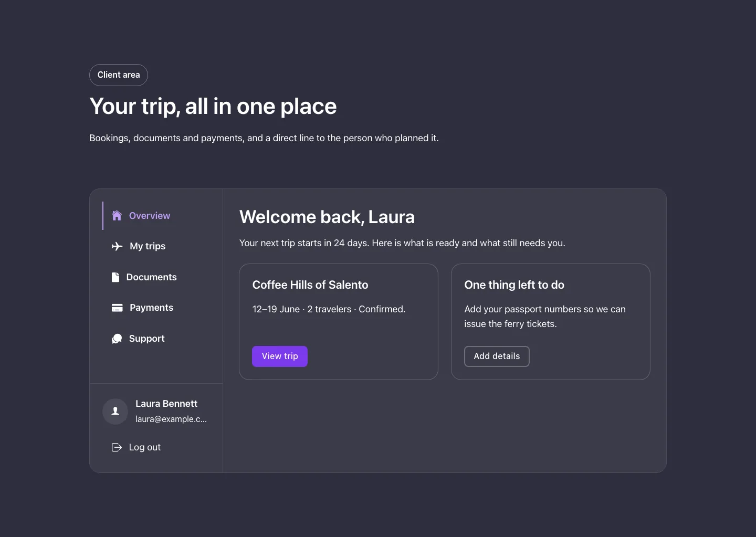Click the Support chat bubble icon
This screenshot has width=756, height=537.
[117, 339]
